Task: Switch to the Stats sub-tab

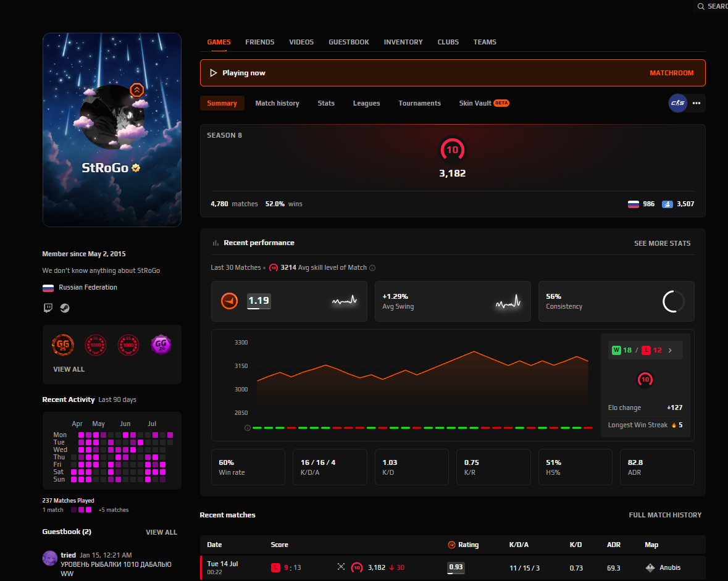Action: 326,103
